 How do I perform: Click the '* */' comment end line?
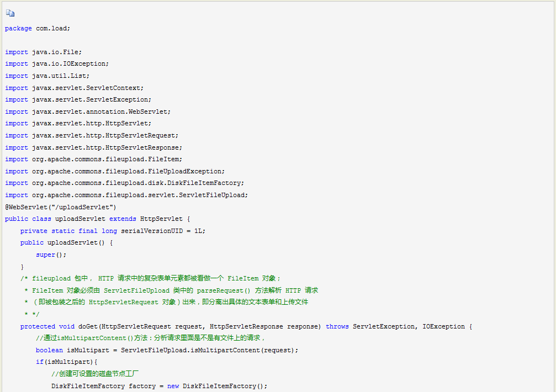[x=31, y=314]
